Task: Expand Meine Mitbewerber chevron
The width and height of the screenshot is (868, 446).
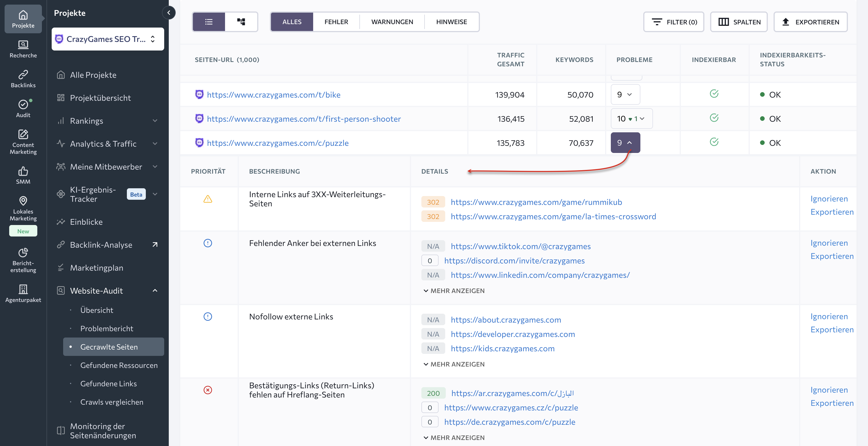Action: pos(155,166)
